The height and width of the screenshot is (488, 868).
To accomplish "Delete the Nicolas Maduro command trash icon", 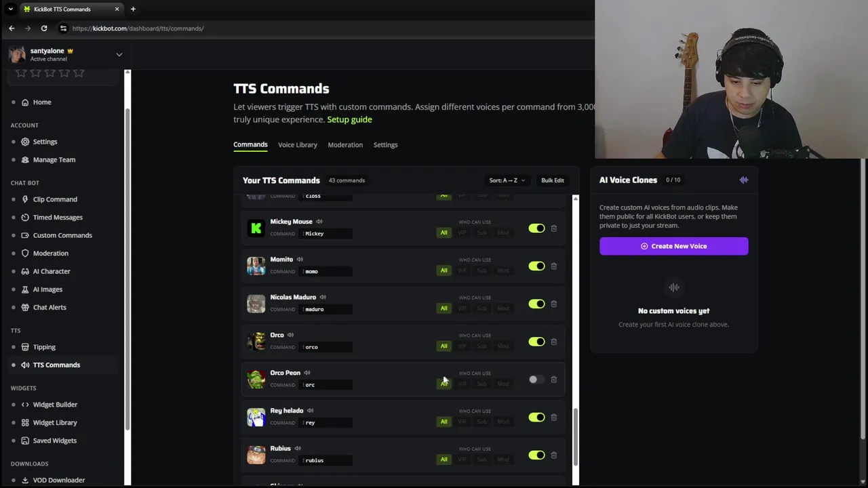I will coord(553,304).
